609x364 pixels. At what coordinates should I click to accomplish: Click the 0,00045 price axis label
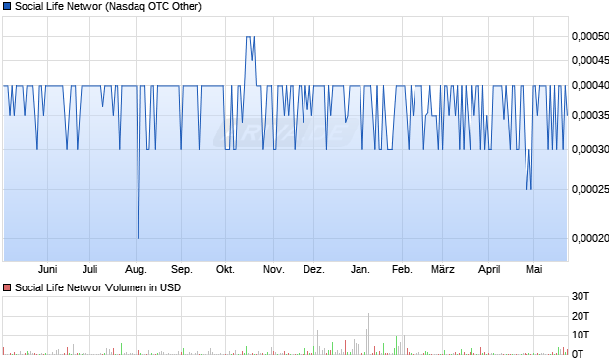590,60
